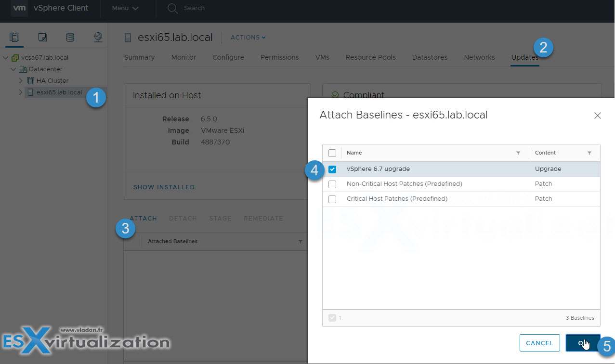Select HA Cluster in inventory tree

pos(52,81)
